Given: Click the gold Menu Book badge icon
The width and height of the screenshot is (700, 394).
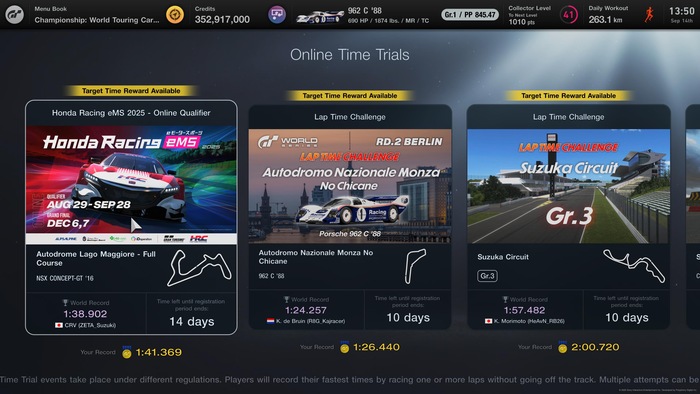Looking at the screenshot, I should 175,15.
